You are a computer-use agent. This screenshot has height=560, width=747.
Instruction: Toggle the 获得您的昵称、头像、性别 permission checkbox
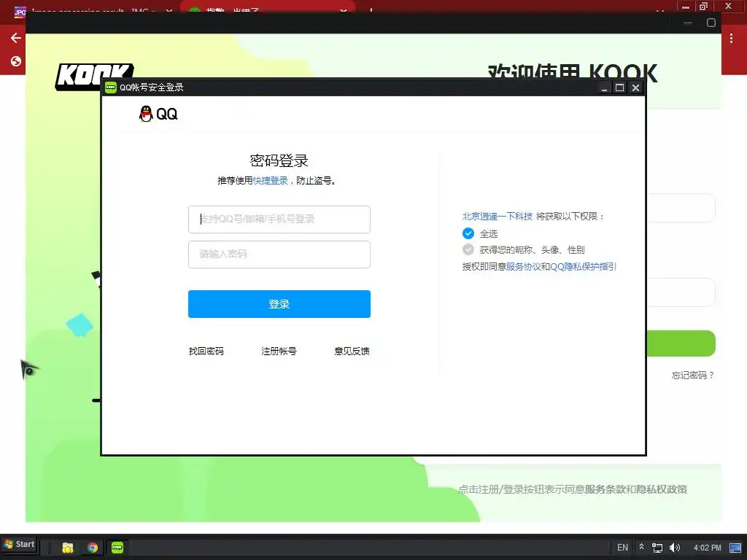(468, 249)
